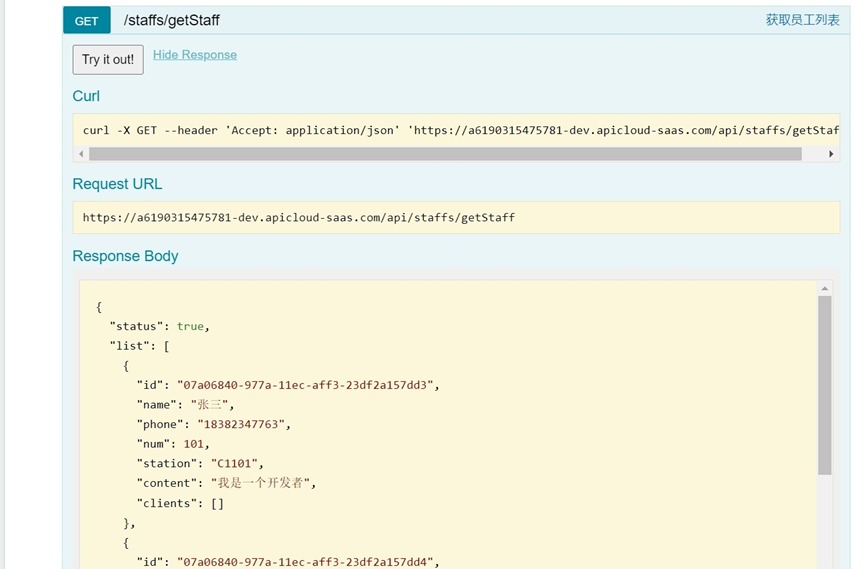Click left arrow of curl horizontal scrollbar
The width and height of the screenshot is (865, 569).
point(81,154)
